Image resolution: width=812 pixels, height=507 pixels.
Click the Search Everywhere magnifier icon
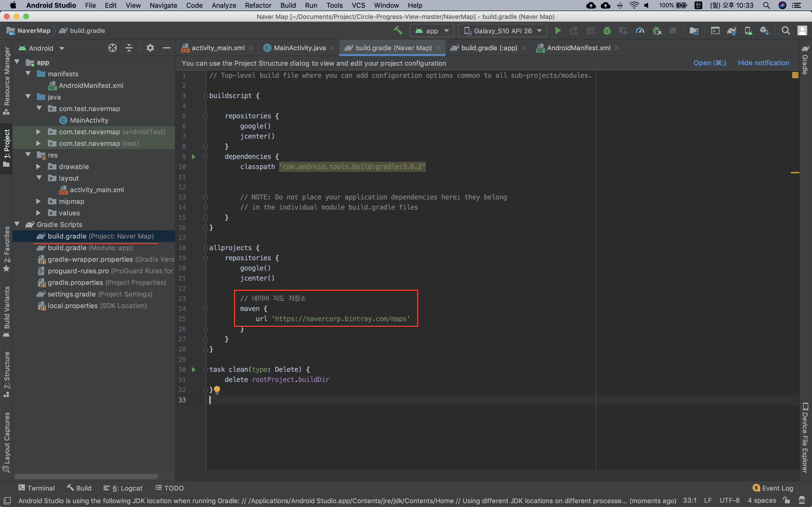click(x=785, y=31)
